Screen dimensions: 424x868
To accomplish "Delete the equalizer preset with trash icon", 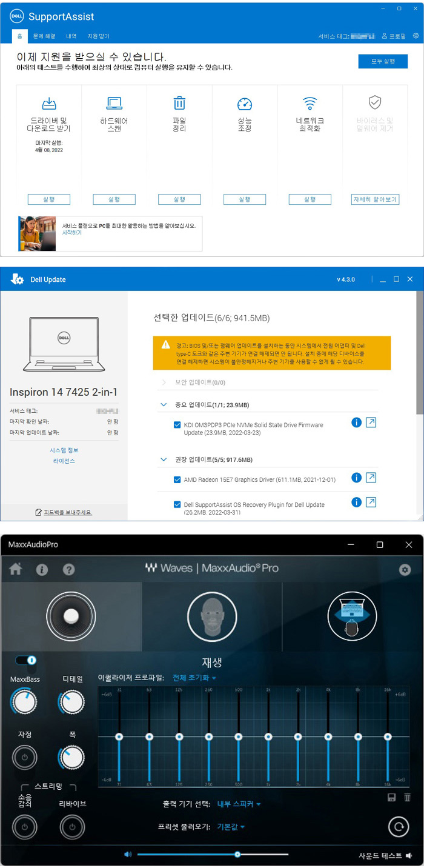I will 407,797.
